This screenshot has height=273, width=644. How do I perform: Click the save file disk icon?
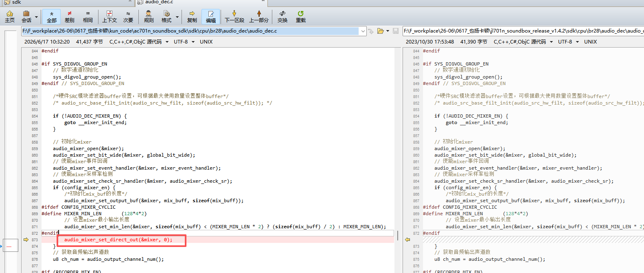point(396,31)
